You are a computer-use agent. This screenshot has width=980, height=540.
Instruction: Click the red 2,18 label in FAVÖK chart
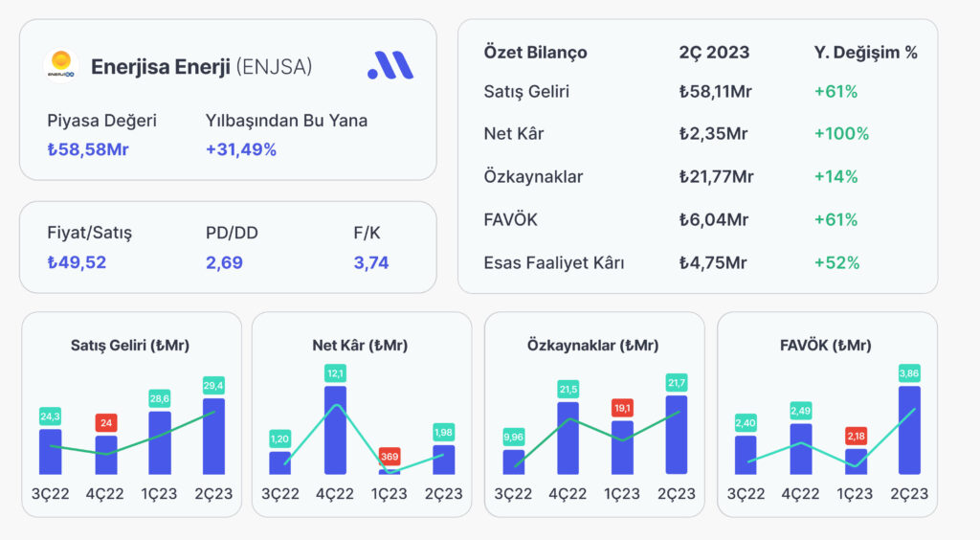(857, 437)
